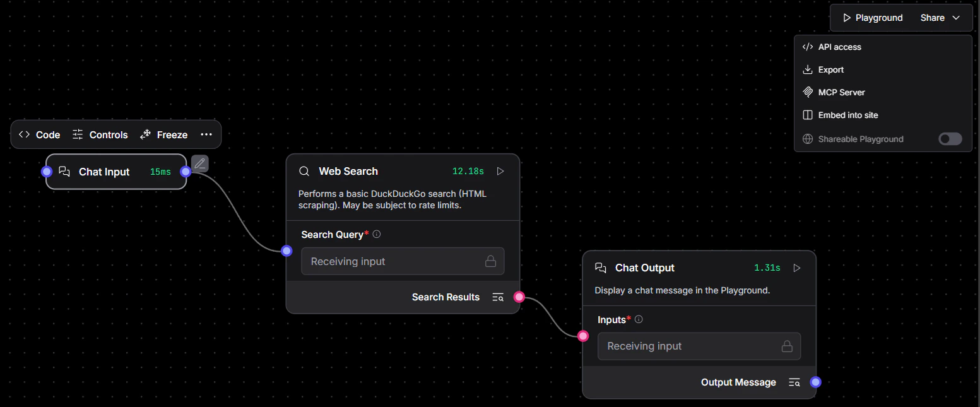Open the more options ellipsis menu
Screen dimensions: 980x407
coord(206,134)
